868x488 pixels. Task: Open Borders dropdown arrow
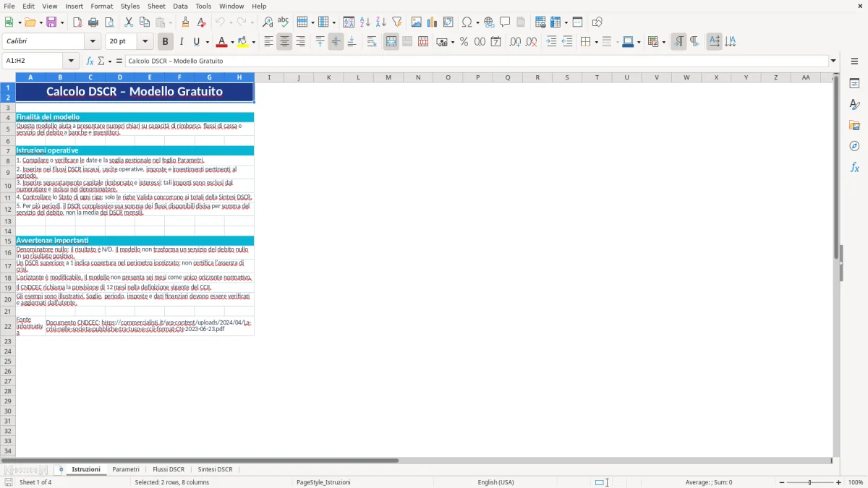click(x=595, y=42)
